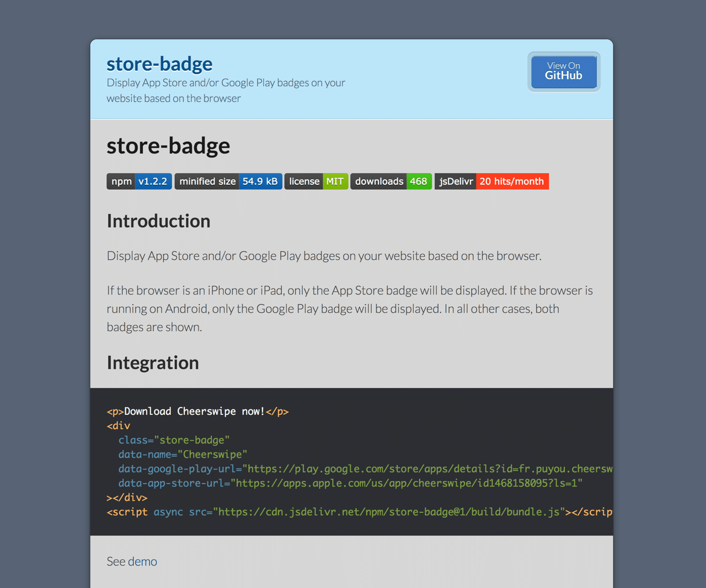Click the data-google-play-url code line
Screen dimensions: 706x588
pyautogui.click(x=366, y=469)
